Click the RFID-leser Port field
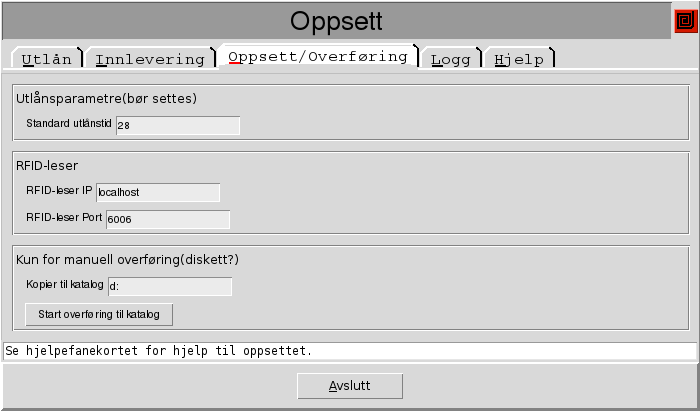This screenshot has width=700, height=411. 167,219
